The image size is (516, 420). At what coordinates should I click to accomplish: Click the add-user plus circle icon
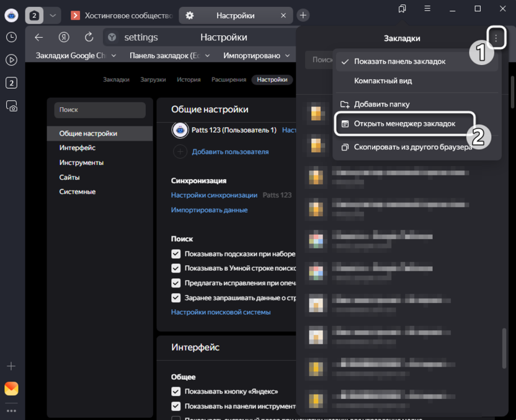(x=180, y=152)
